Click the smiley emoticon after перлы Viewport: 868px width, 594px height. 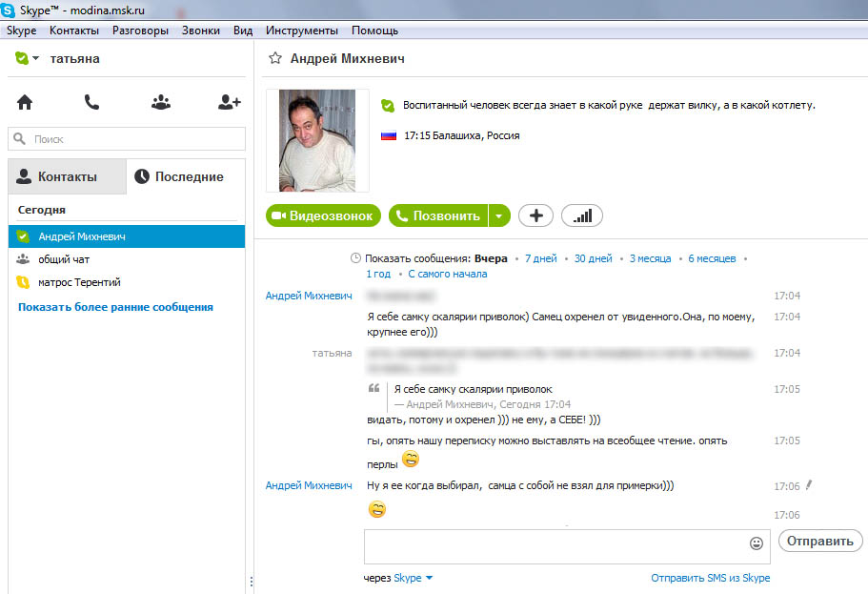(x=411, y=459)
